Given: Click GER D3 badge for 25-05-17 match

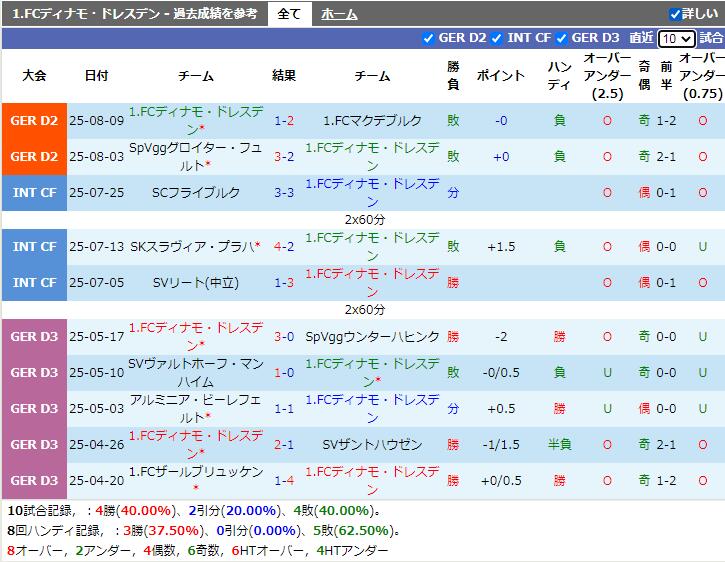Looking at the screenshot, I should coord(34,337).
